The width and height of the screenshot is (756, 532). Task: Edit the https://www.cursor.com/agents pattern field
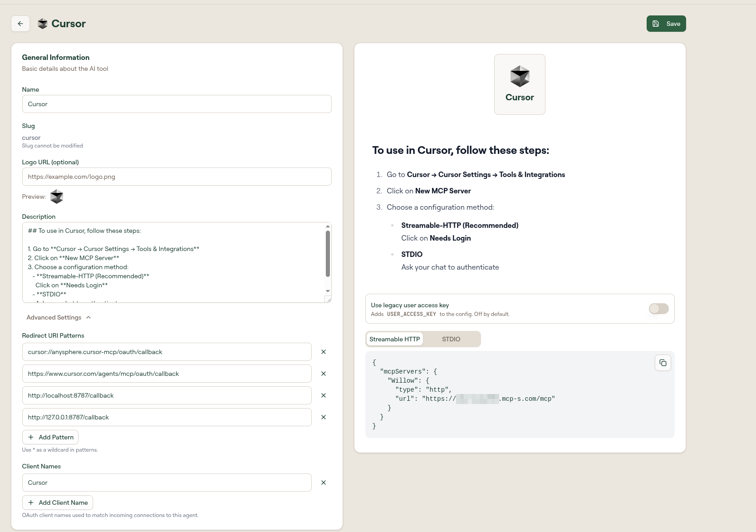[167, 374]
